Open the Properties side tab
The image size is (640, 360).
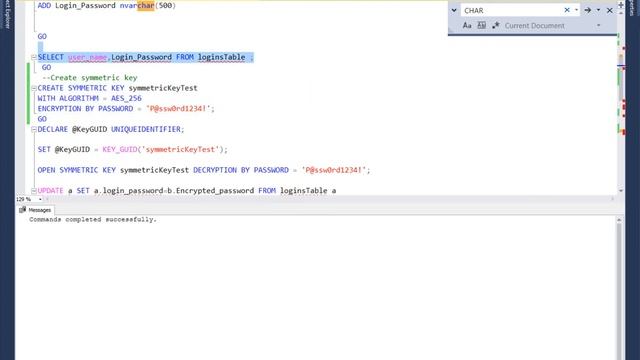pos(632,8)
